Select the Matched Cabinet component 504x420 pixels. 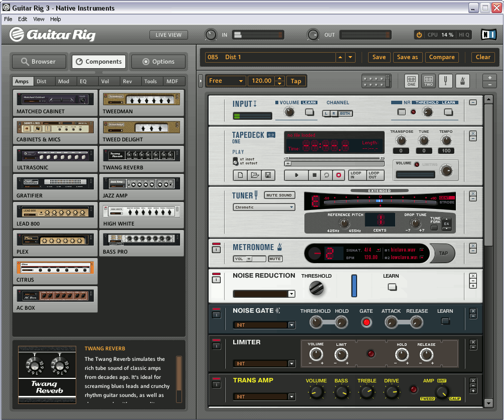click(55, 103)
